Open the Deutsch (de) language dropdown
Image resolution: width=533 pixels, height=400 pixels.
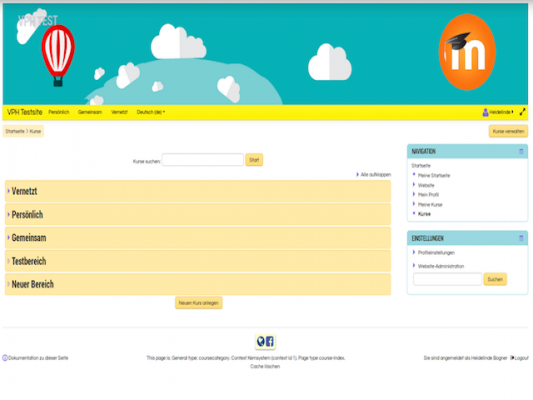coord(151,112)
